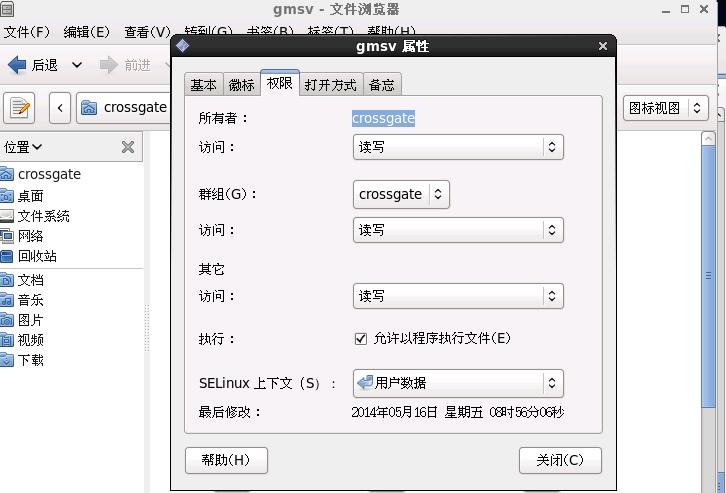
Task: Open File System in the sidebar
Action: point(42,216)
